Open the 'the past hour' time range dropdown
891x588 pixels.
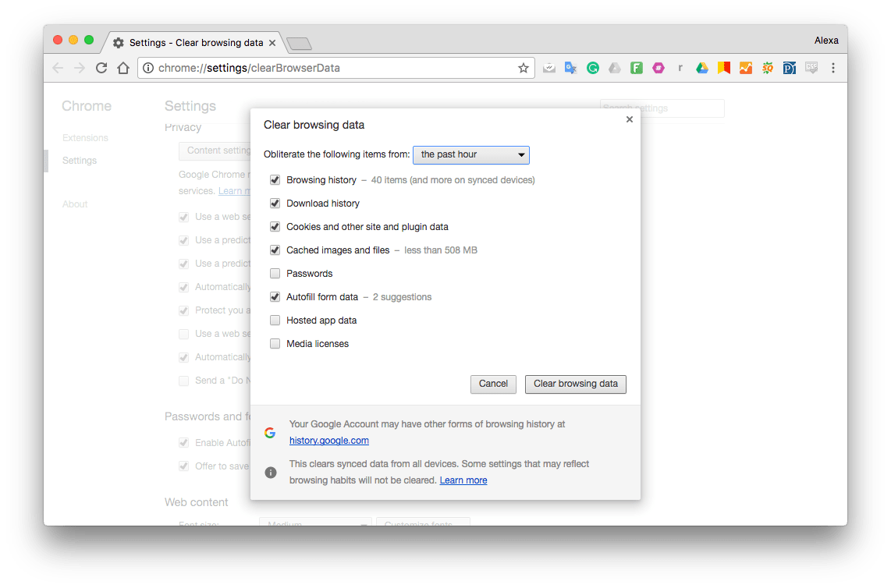click(x=471, y=154)
